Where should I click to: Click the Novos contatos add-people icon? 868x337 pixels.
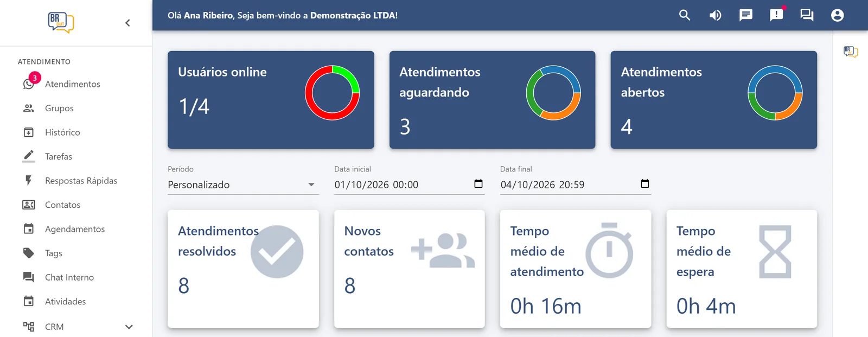[x=443, y=250]
